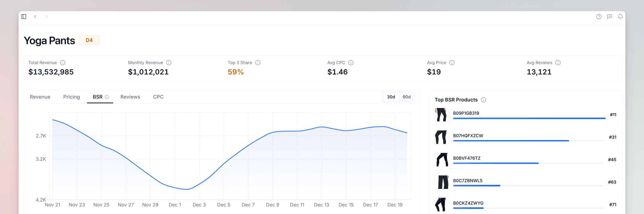Click the B09P1GB319 product name
This screenshot has height=214, width=644.
pyautogui.click(x=466, y=113)
